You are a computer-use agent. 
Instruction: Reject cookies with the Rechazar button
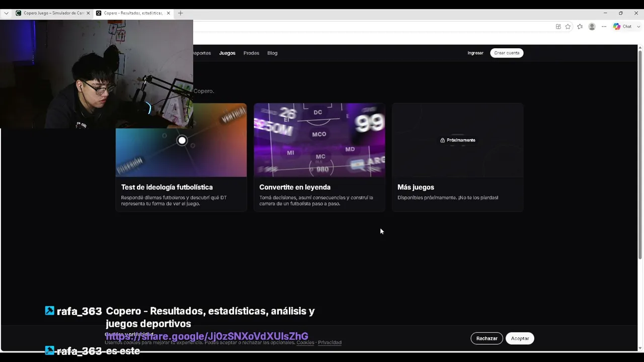point(487,338)
